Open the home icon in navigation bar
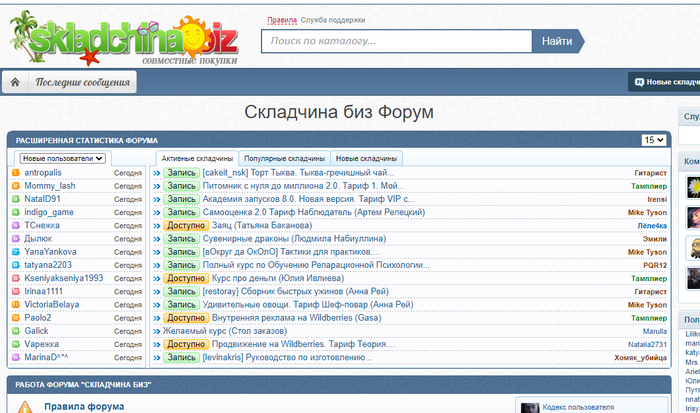Image resolution: width=700 pixels, height=413 pixels. [x=15, y=82]
